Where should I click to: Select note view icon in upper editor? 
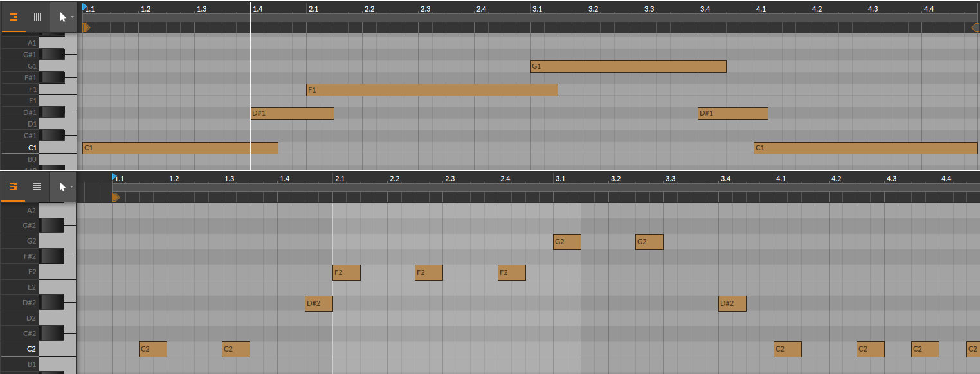(x=14, y=17)
